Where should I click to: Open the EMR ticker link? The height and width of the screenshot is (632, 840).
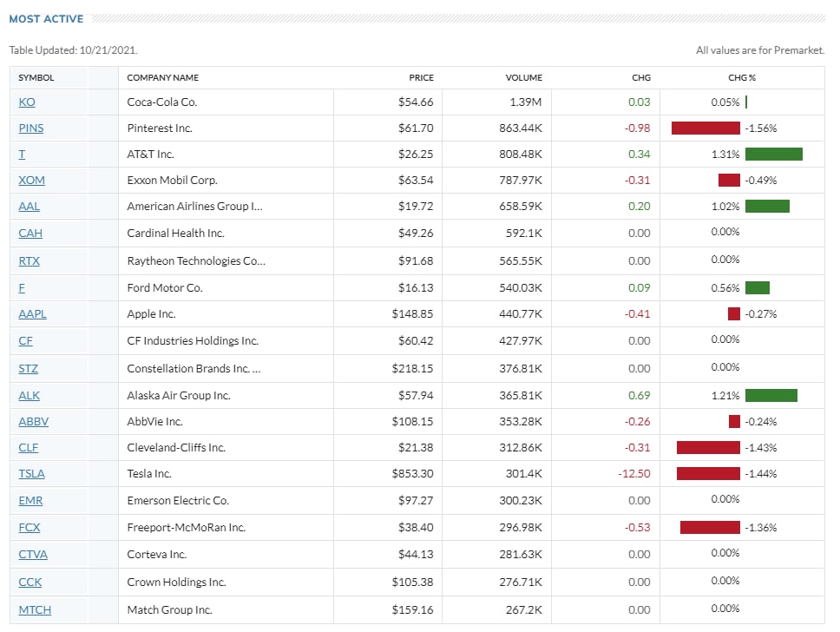pyautogui.click(x=30, y=501)
